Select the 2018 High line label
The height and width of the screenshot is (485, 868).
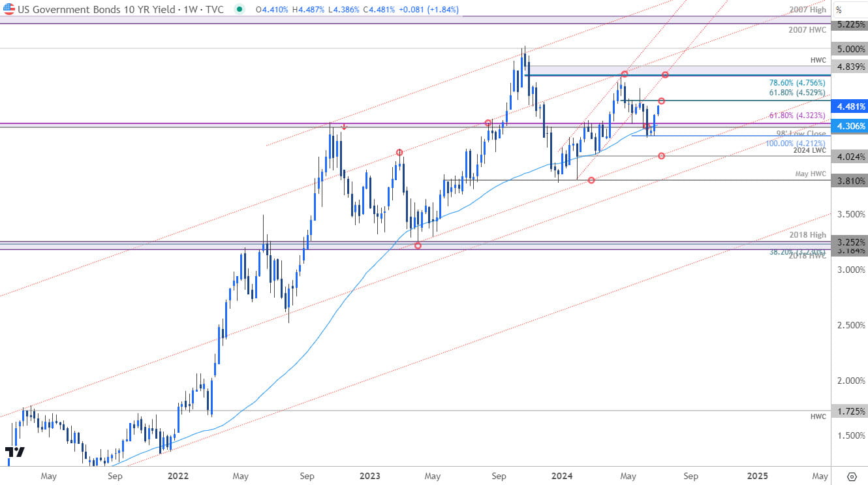point(809,235)
